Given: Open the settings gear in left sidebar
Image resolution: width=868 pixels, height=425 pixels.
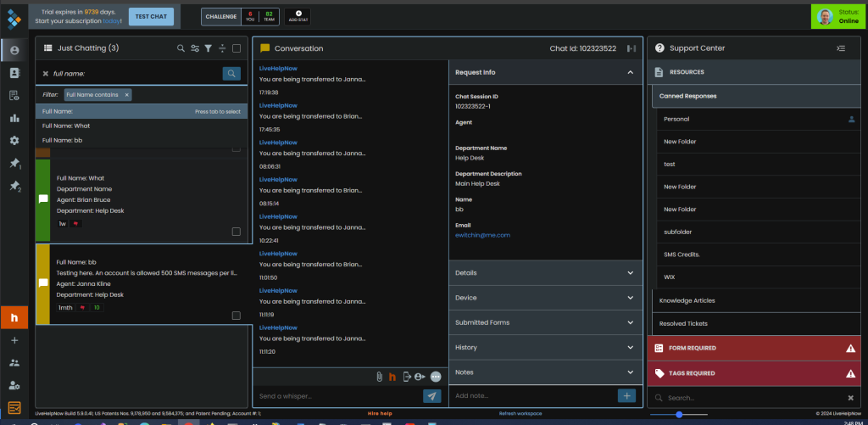Looking at the screenshot, I should coord(14,141).
